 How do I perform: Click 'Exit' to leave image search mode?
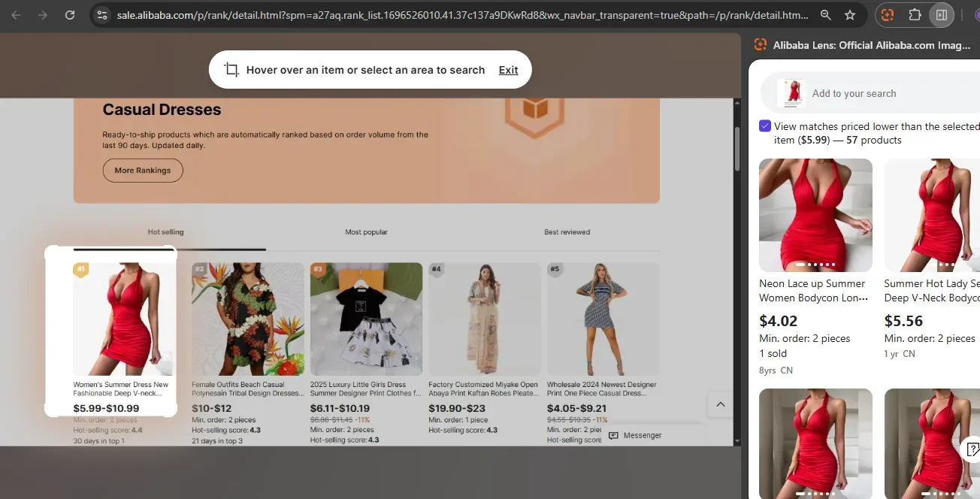(x=508, y=69)
